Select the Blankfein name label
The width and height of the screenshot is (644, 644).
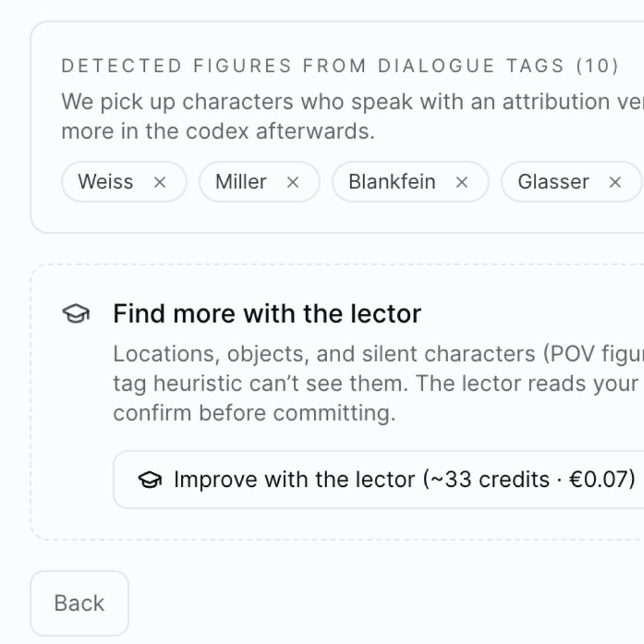point(392,182)
